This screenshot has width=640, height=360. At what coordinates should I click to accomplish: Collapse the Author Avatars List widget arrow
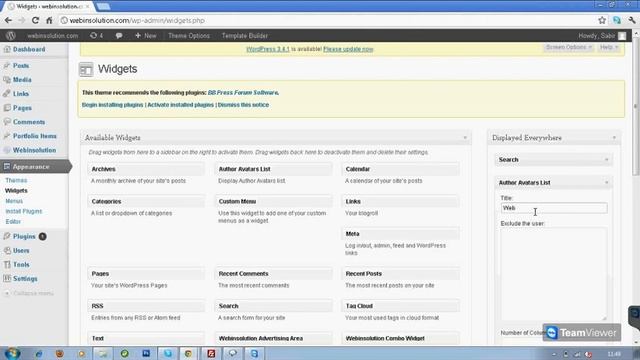607,183
